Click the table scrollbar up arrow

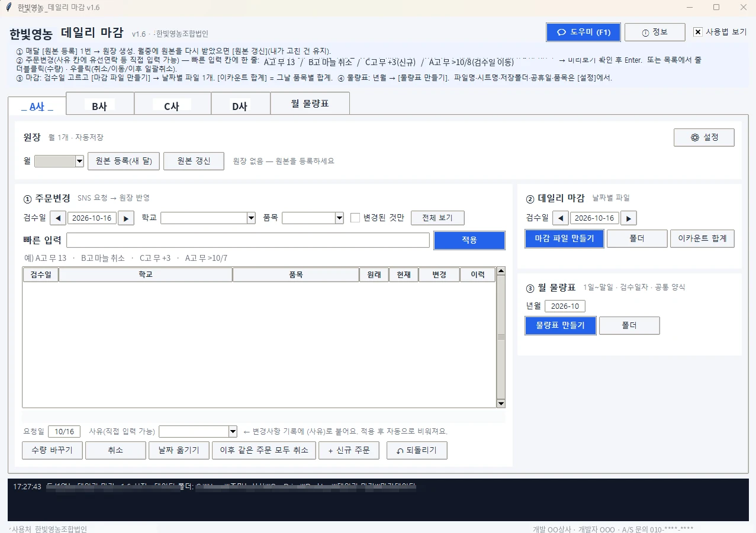point(501,272)
